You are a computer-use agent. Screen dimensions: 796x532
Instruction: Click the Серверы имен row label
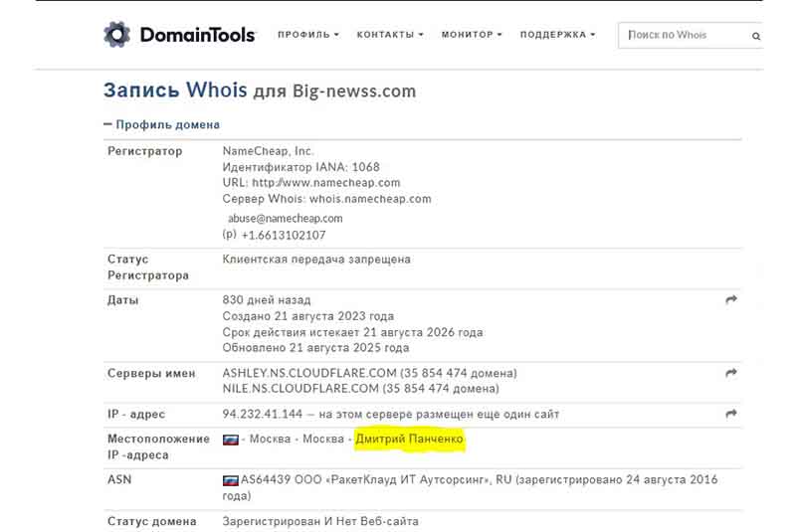pyautogui.click(x=151, y=373)
